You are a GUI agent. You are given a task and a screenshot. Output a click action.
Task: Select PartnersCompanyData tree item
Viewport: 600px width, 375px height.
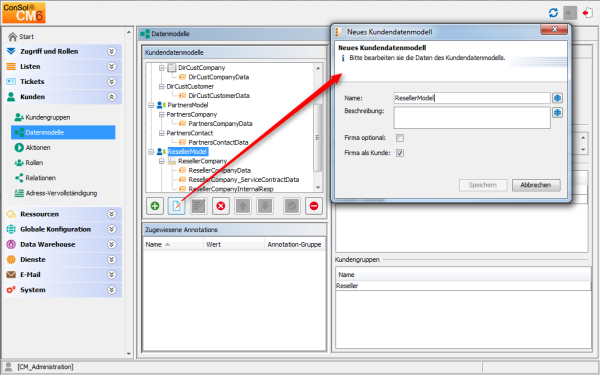[x=220, y=124]
